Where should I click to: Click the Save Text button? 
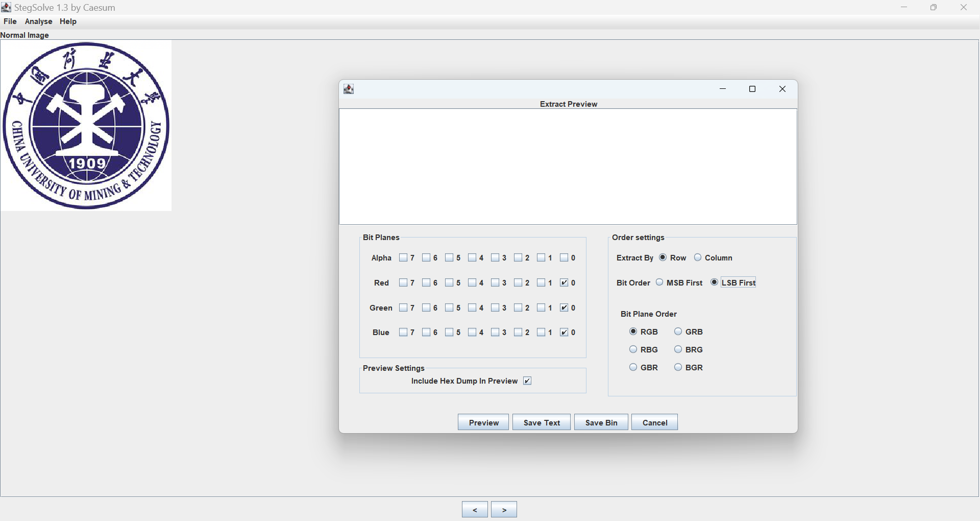542,422
